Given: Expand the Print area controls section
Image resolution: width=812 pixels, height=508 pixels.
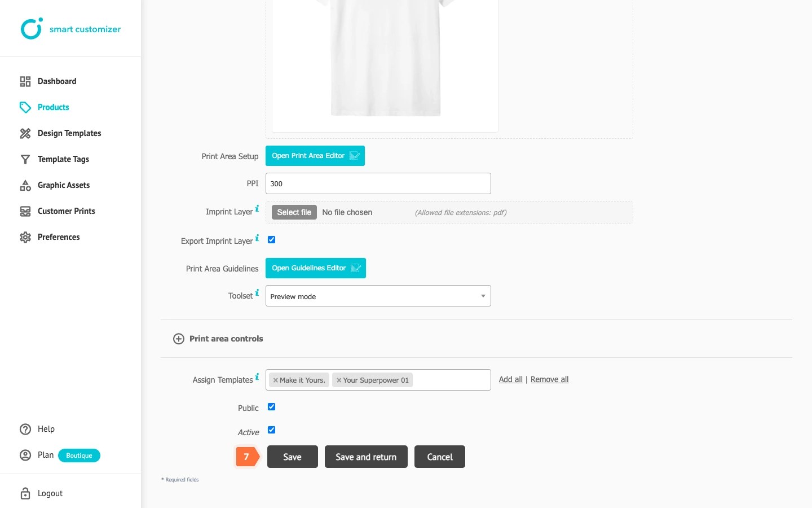Looking at the screenshot, I should (x=179, y=339).
